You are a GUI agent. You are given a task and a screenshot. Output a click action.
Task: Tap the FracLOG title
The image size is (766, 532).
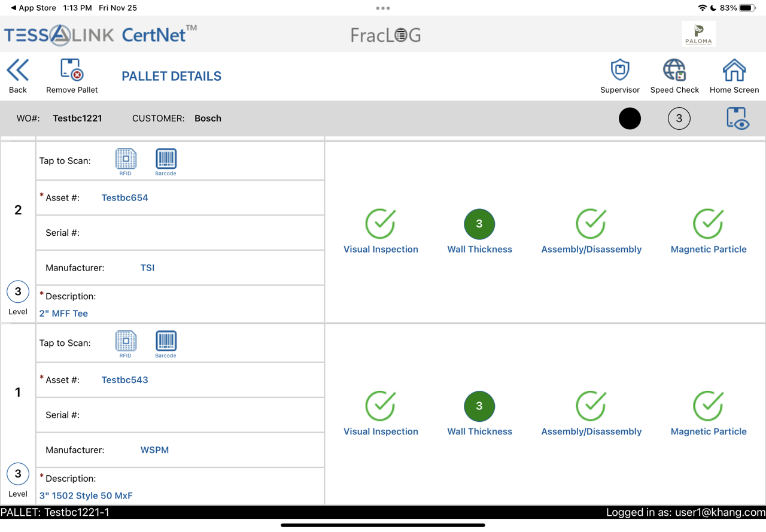386,35
